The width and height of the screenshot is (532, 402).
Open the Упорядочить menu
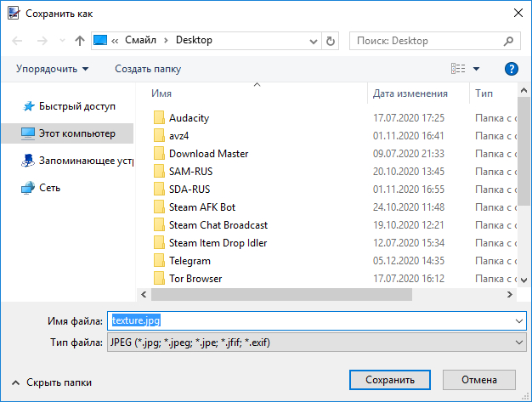(50, 69)
